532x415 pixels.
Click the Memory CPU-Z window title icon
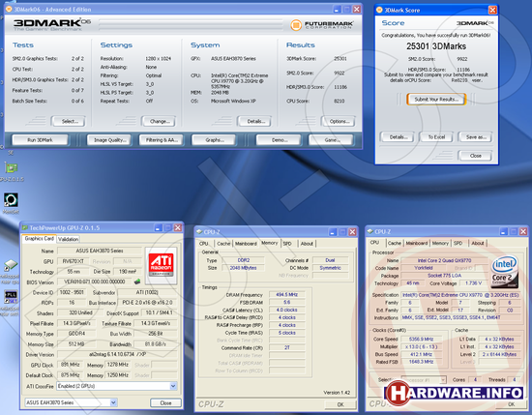click(199, 232)
